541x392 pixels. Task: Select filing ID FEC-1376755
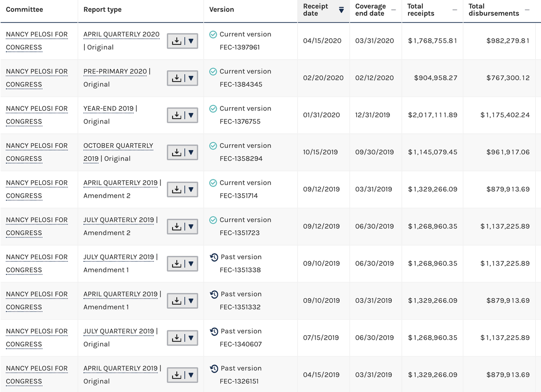[x=240, y=122]
